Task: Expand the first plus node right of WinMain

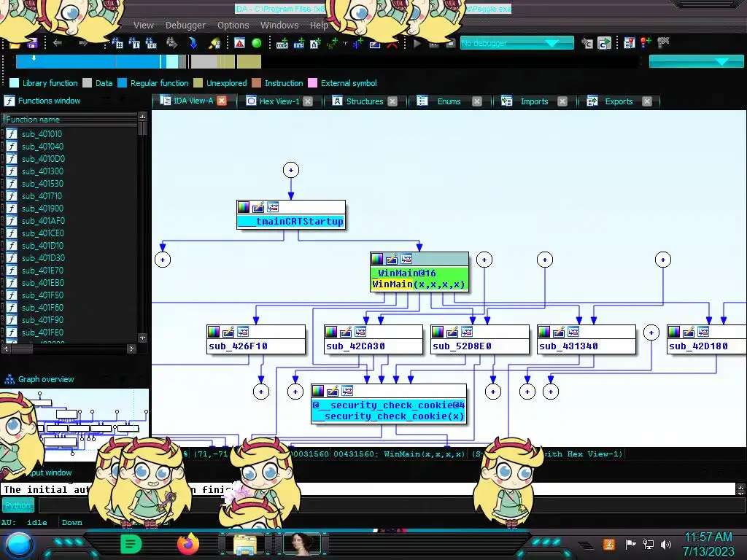Action: (484, 260)
